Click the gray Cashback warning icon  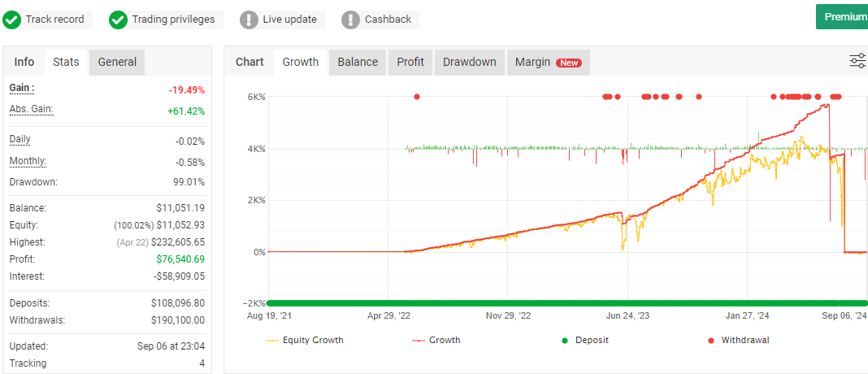351,20
